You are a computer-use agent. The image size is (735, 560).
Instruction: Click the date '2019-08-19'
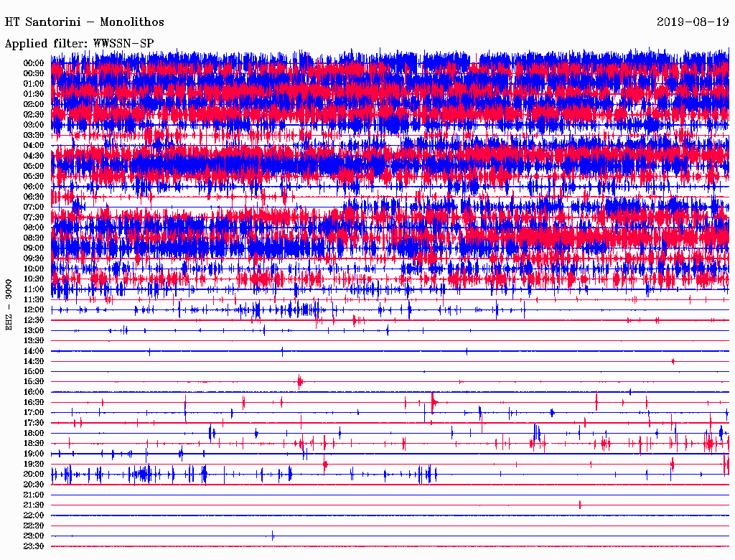tap(693, 22)
